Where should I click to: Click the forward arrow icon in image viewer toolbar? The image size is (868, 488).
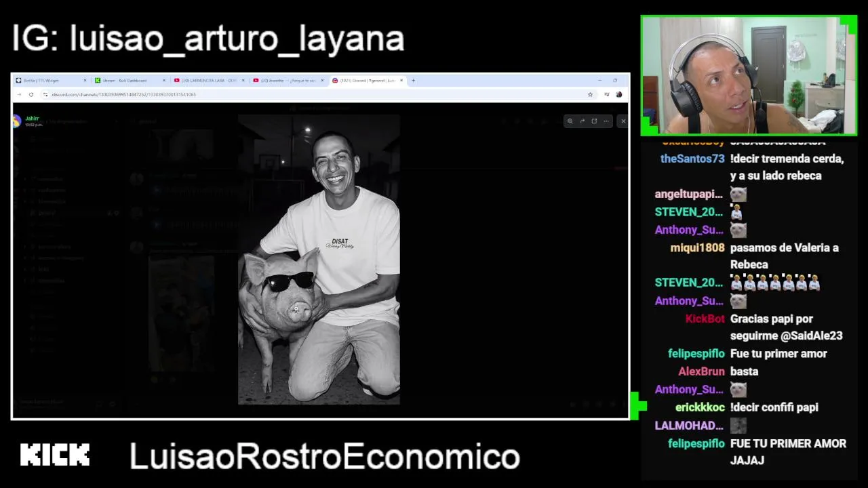(x=582, y=121)
